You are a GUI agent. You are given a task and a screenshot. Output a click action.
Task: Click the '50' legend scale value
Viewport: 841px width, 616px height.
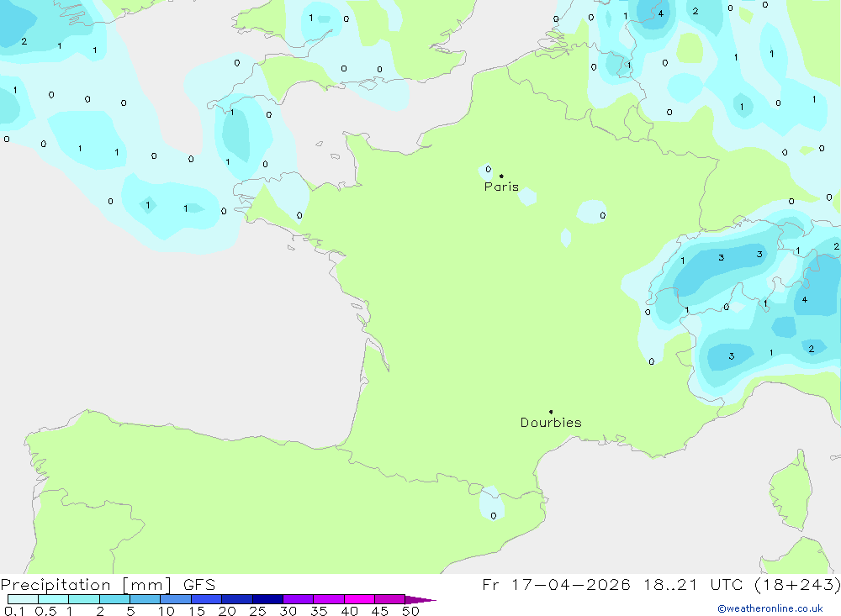pyautogui.click(x=410, y=611)
